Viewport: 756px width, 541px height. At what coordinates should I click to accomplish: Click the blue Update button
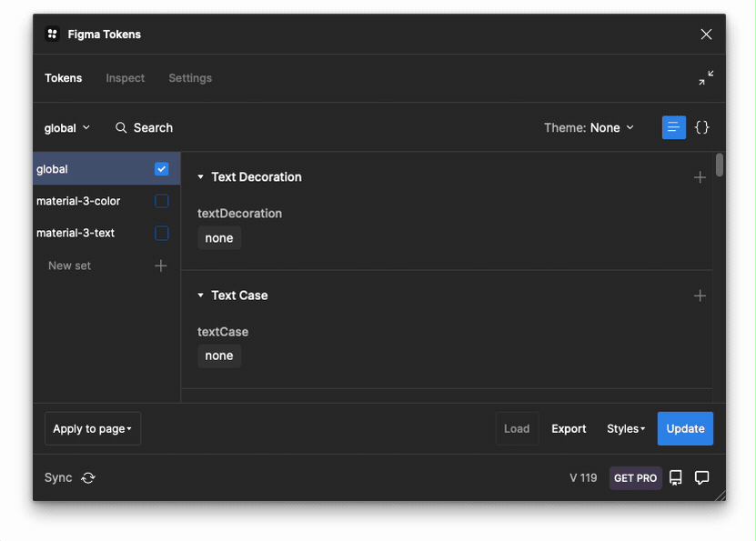(x=685, y=429)
